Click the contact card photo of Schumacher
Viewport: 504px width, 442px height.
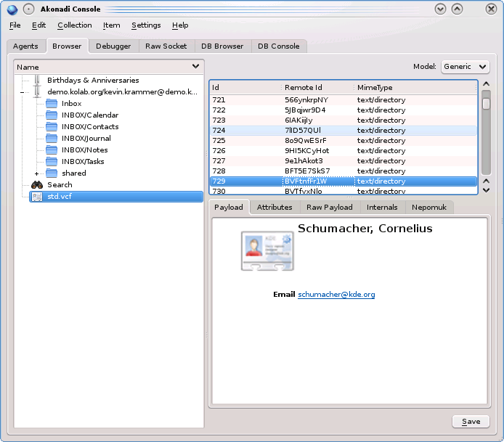(x=267, y=251)
